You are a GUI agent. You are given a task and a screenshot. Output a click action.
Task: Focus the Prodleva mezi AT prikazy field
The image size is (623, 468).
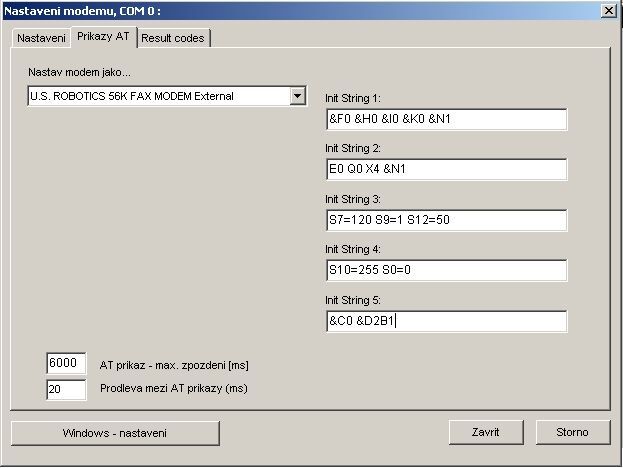click(66, 389)
